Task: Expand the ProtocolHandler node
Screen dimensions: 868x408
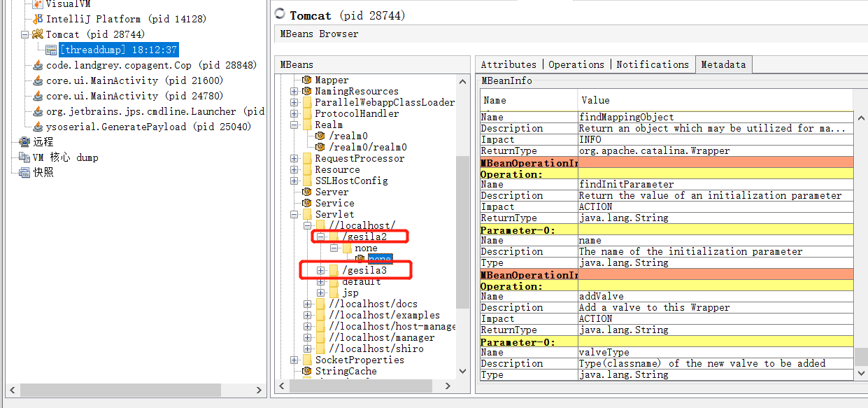Action: (294, 113)
